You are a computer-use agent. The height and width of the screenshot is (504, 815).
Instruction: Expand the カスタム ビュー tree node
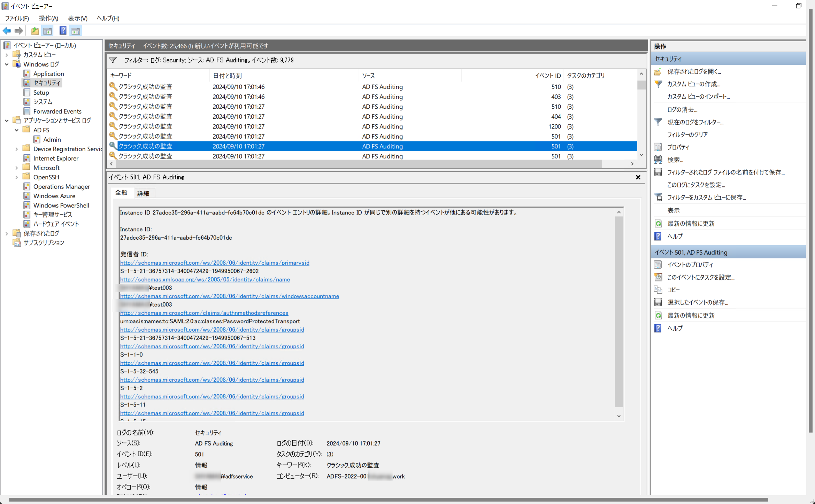7,55
